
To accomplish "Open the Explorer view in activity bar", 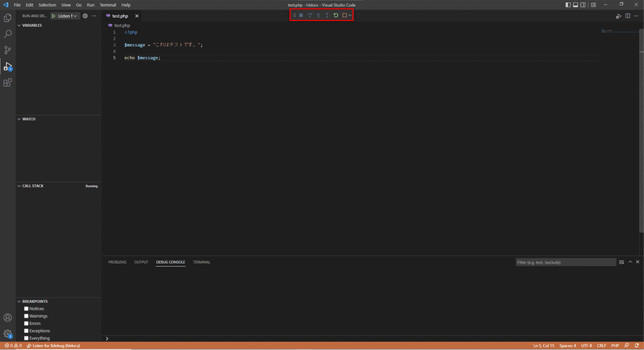I will coord(8,18).
